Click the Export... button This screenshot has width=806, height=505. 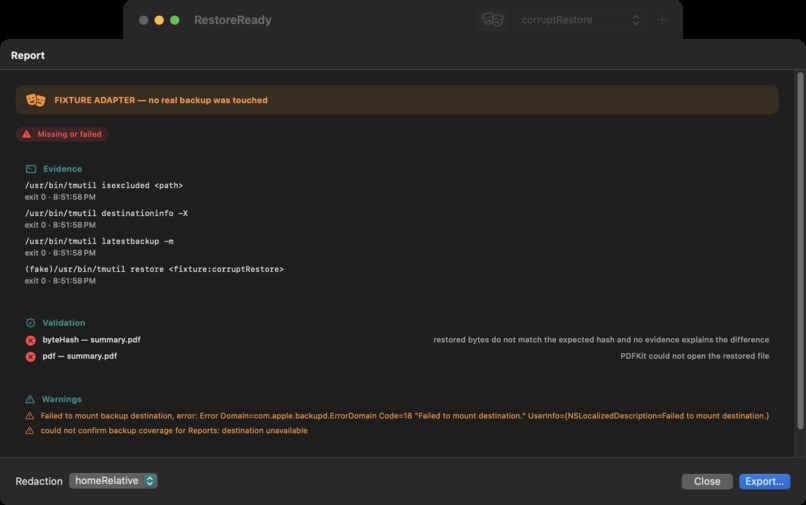pos(764,481)
